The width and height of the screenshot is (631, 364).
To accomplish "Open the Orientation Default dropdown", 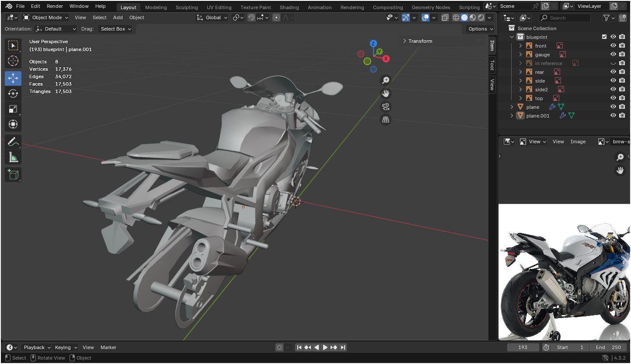I will [x=56, y=29].
